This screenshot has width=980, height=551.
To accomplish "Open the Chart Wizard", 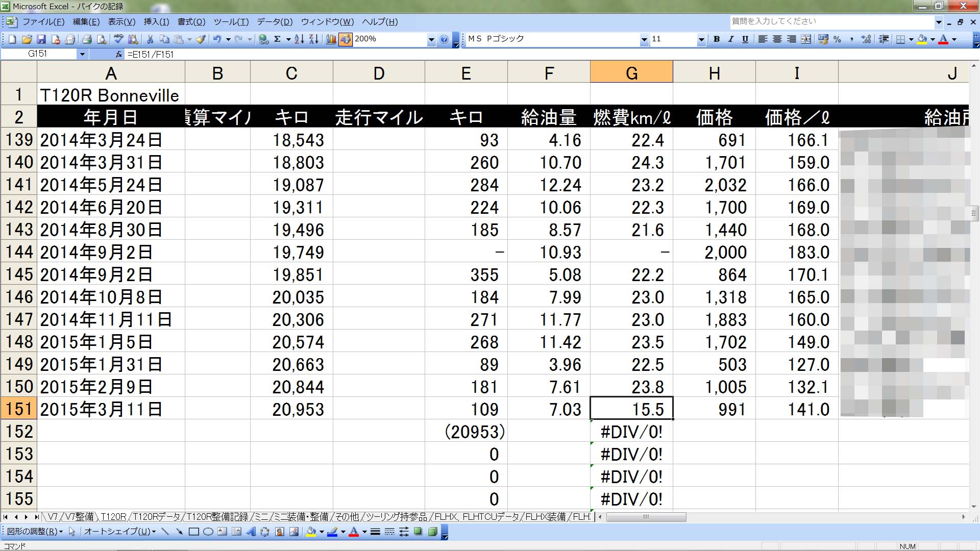I will (x=331, y=39).
